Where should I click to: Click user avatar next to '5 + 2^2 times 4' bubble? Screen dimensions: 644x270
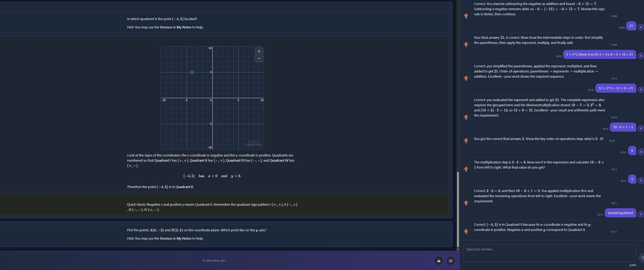point(641,56)
